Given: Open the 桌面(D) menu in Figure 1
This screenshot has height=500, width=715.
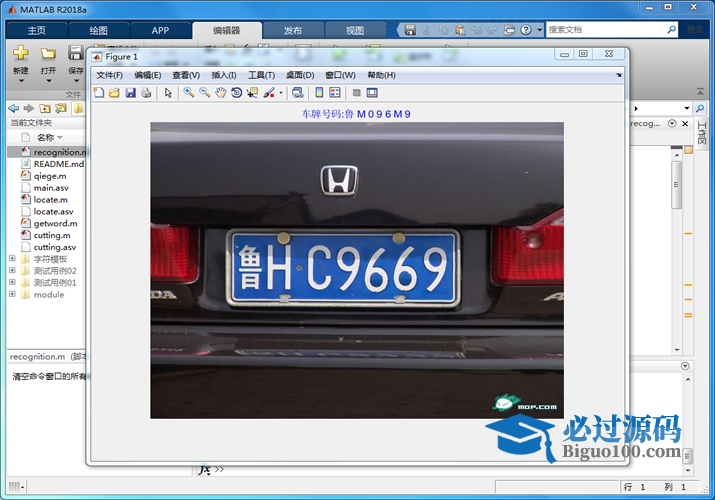Looking at the screenshot, I should coord(300,75).
